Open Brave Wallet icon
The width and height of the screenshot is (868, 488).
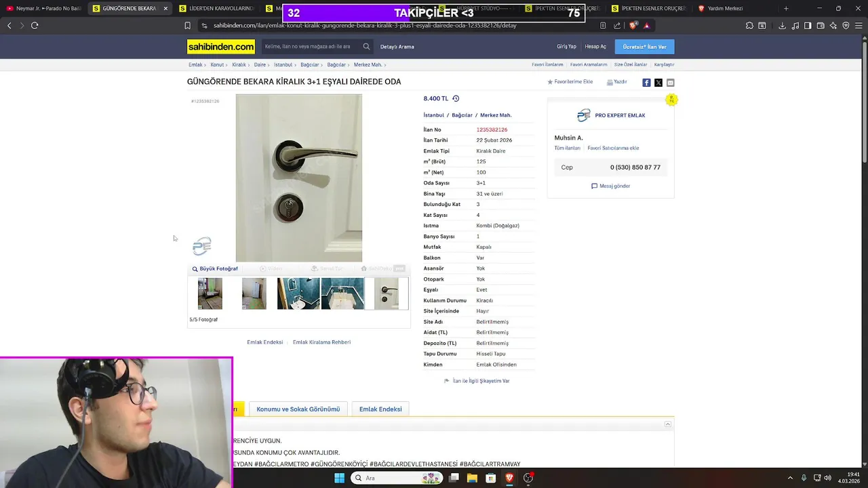821,26
